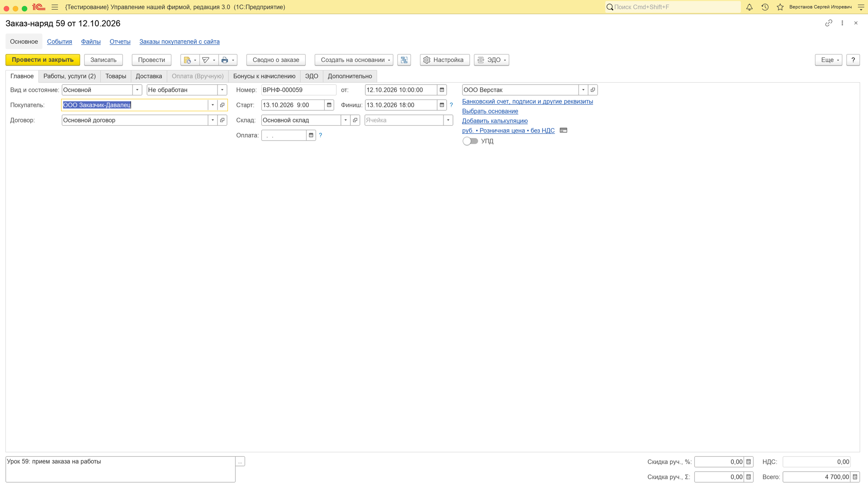Expand the Ячейка dropdown arrow
The image size is (868, 488).
pos(448,120)
